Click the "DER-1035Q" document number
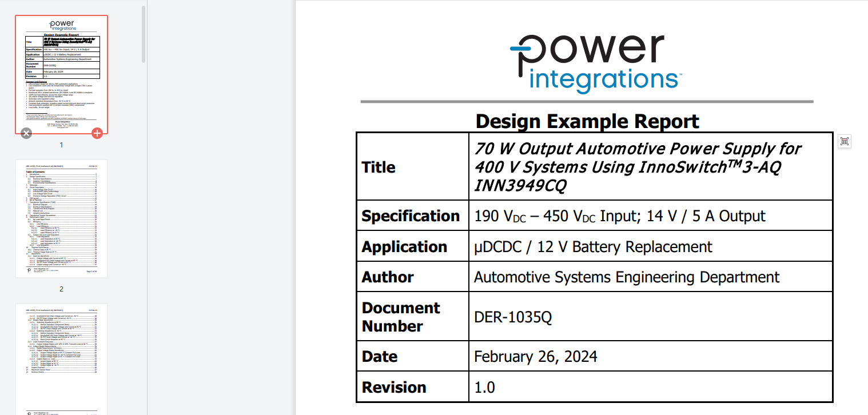The height and width of the screenshot is (415, 868). click(x=513, y=317)
